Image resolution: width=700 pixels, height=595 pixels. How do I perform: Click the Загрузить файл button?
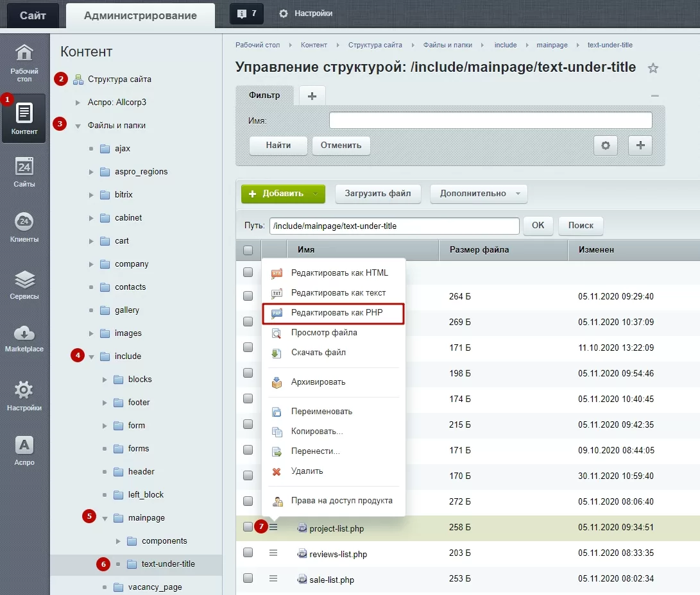coord(378,194)
